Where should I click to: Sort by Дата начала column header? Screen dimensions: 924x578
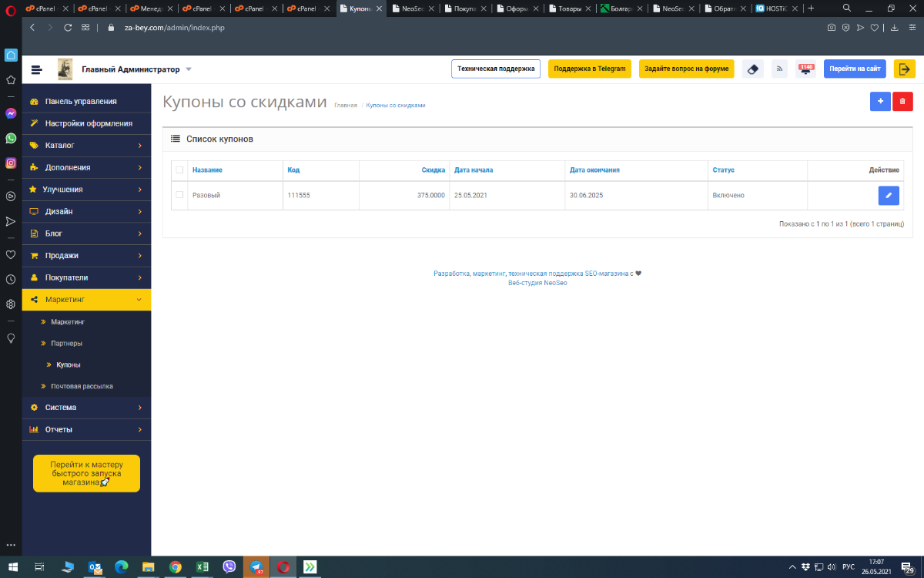(x=474, y=170)
